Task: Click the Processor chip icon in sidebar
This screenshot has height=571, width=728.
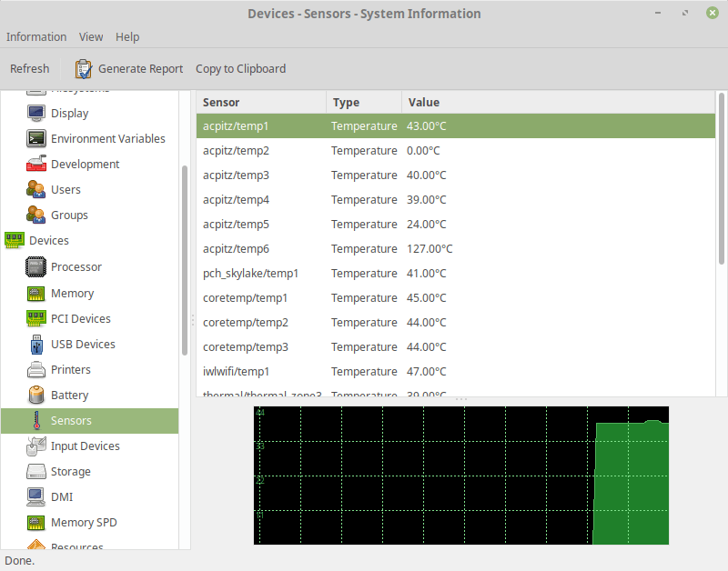Action: (35, 266)
